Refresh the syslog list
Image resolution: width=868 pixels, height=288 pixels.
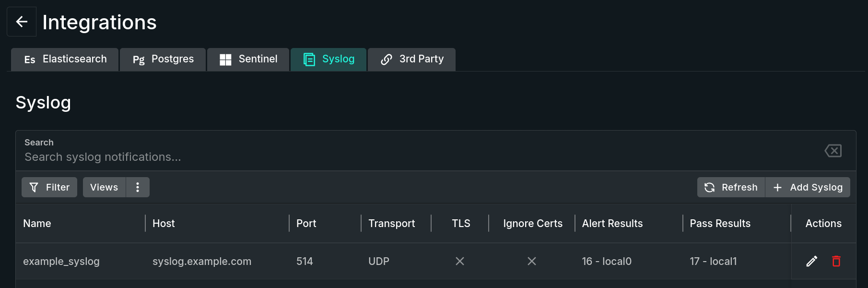coord(731,187)
